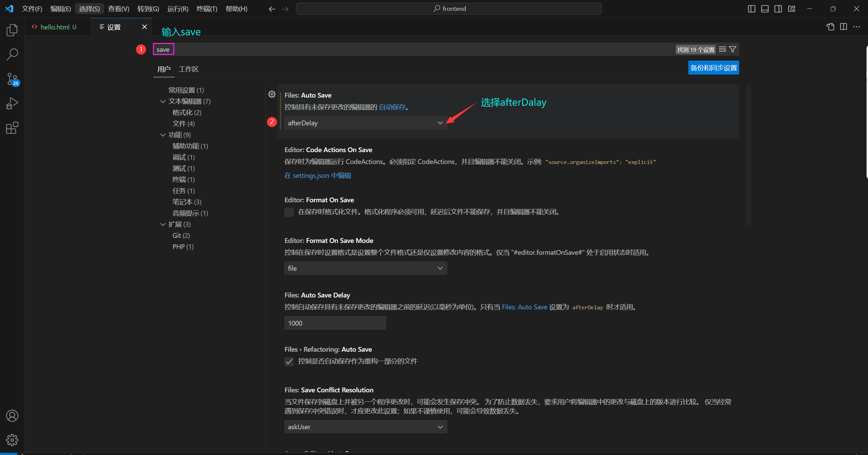Close the 设置 tab
Viewport: 868px width, 455px height.
(144, 27)
